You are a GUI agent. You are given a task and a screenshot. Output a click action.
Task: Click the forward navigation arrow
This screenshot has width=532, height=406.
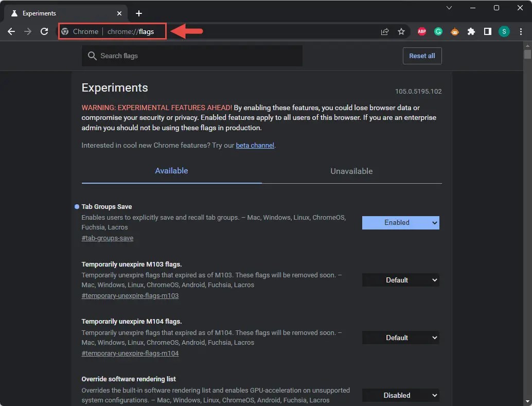point(28,31)
